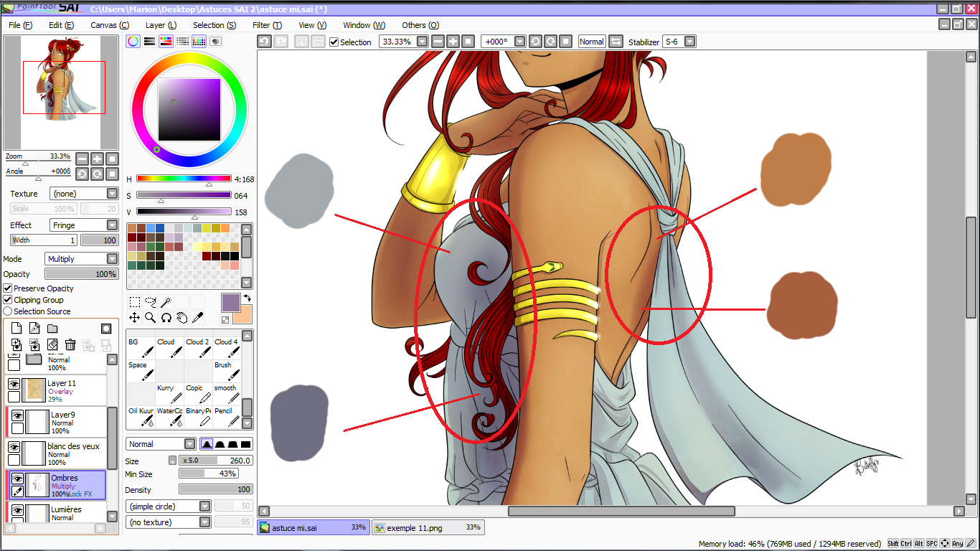Select the zoom magnifier tool
This screenshot has width=980, height=551.
(x=150, y=317)
